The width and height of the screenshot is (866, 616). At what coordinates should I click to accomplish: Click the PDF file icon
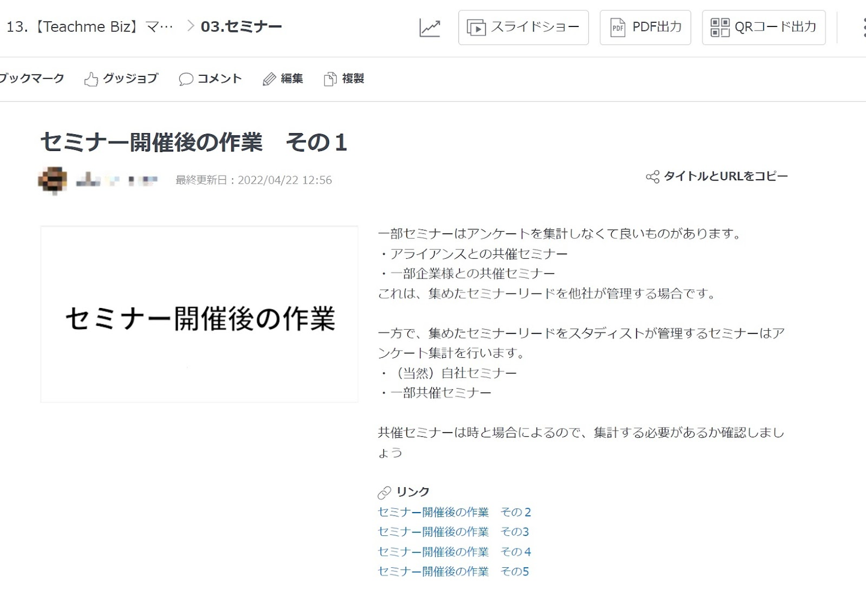pos(618,28)
